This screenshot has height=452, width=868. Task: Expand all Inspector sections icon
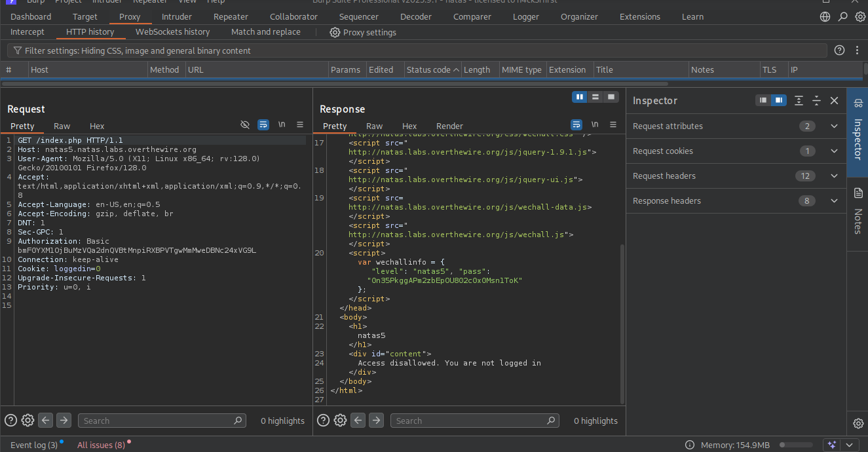[799, 100]
